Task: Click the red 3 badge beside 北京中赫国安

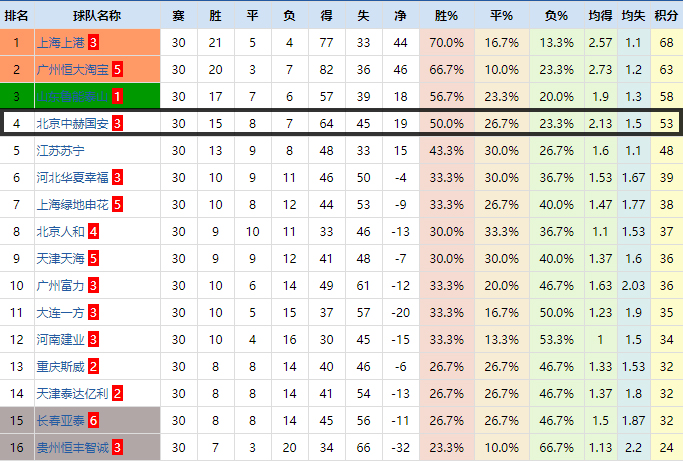Action: [x=117, y=124]
